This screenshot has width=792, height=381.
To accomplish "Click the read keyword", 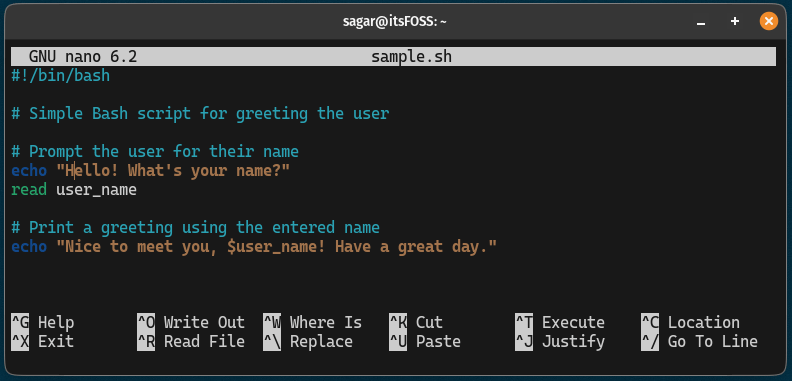I will (x=29, y=190).
